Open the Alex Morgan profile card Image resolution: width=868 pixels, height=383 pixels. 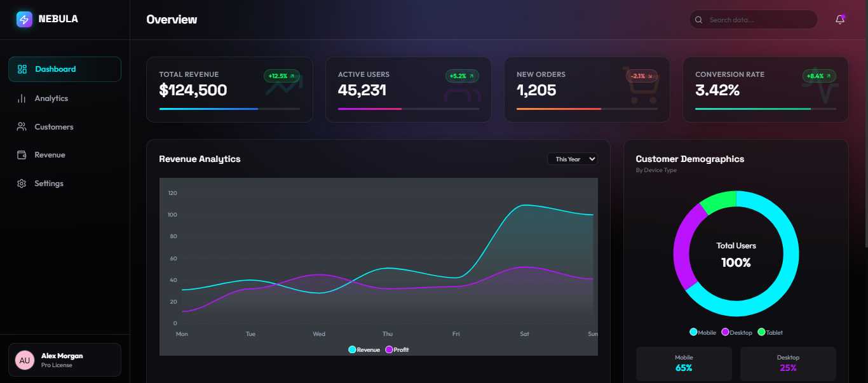pyautogui.click(x=64, y=359)
